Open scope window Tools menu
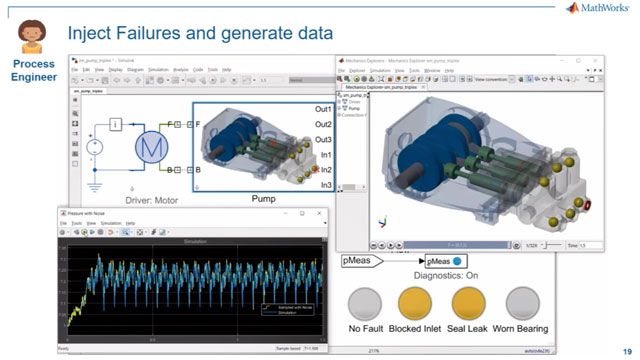Viewport: 640px width, 360px height. click(x=77, y=223)
